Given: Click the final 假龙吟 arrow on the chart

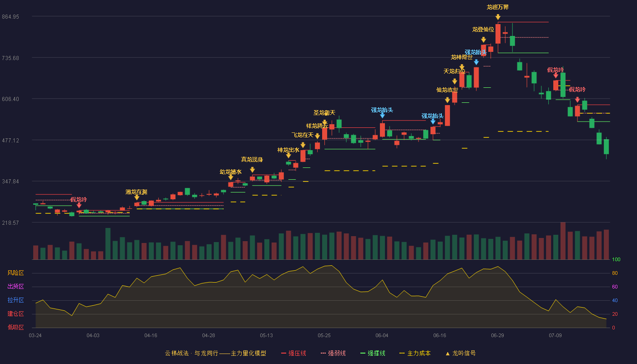Looking at the screenshot, I should (x=577, y=100).
